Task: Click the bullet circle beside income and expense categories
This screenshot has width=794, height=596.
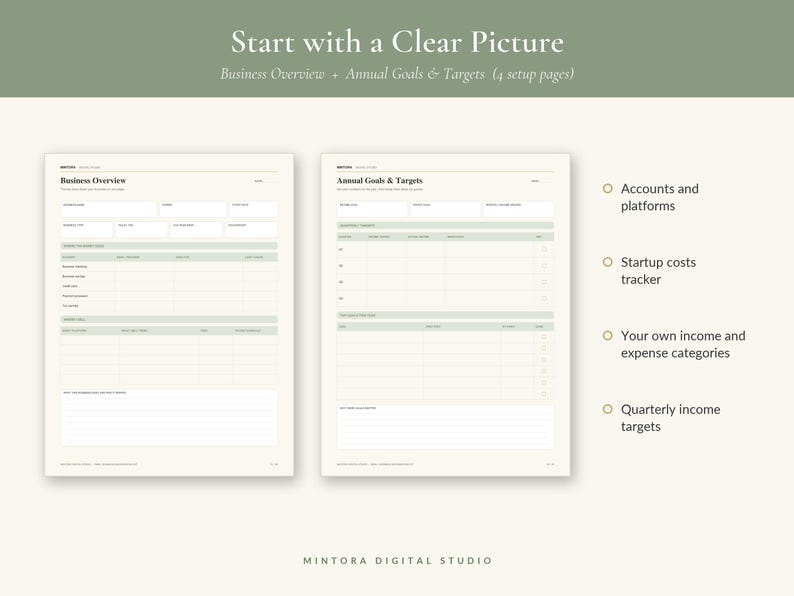Action: click(608, 336)
